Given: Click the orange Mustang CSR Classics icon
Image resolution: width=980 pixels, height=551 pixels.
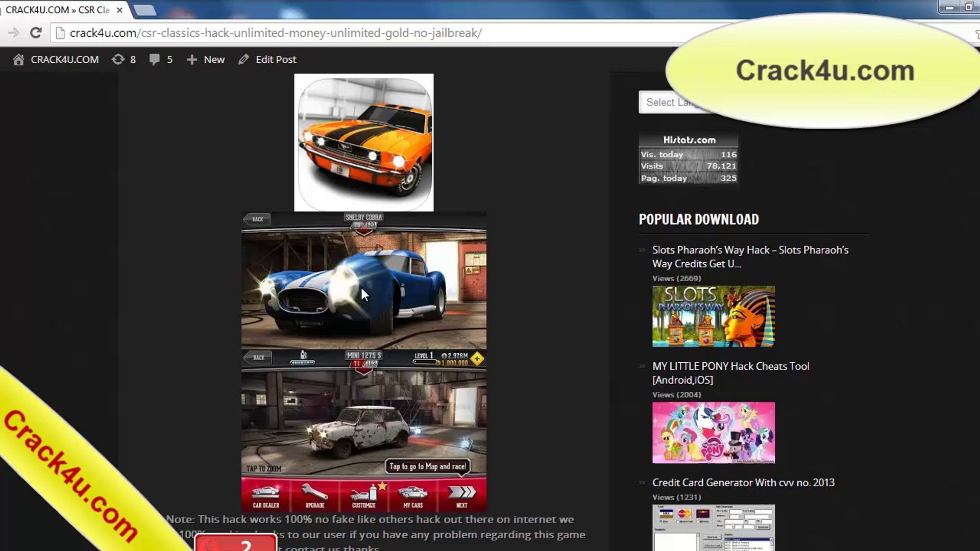Looking at the screenshot, I should (363, 142).
